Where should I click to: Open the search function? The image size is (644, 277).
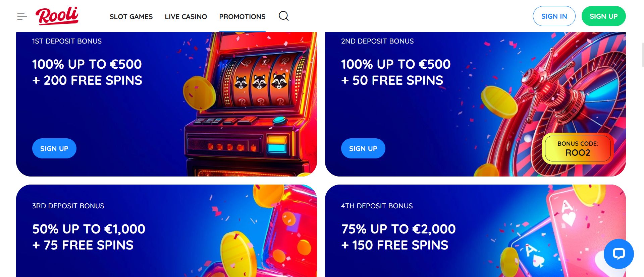[283, 16]
